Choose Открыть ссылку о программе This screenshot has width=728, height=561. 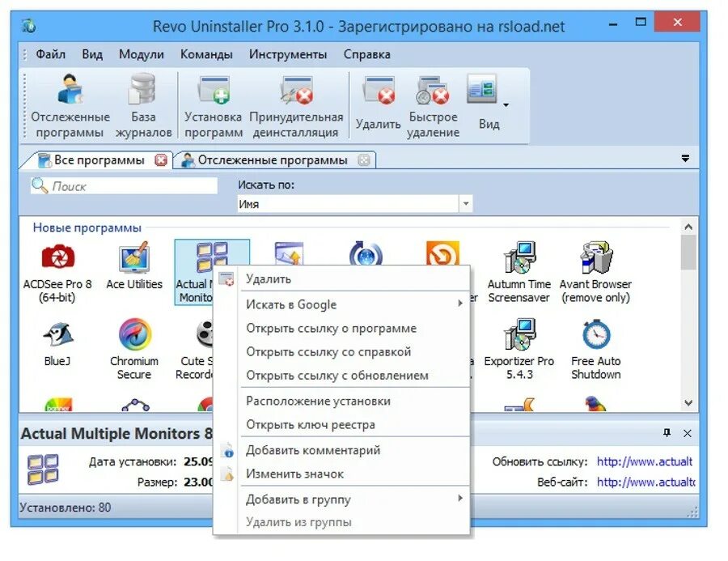click(341, 328)
